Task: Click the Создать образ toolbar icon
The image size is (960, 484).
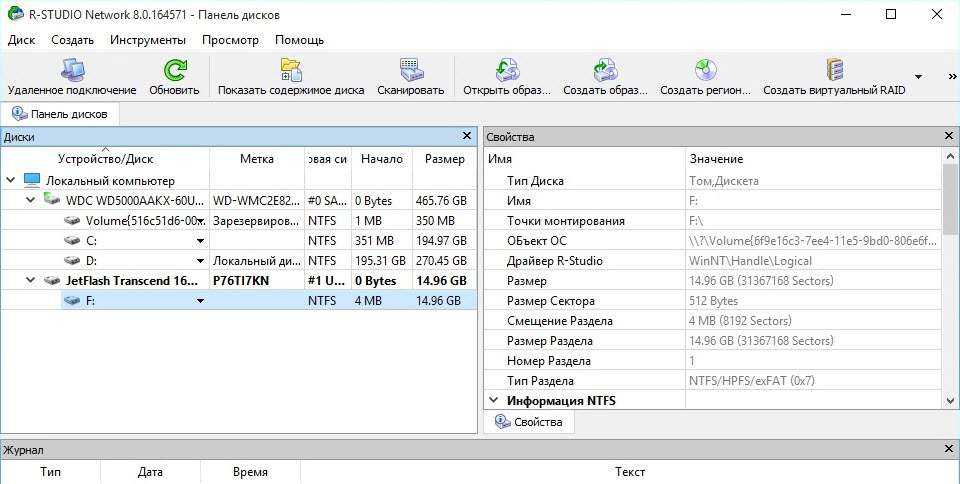Action: pyautogui.click(x=605, y=71)
